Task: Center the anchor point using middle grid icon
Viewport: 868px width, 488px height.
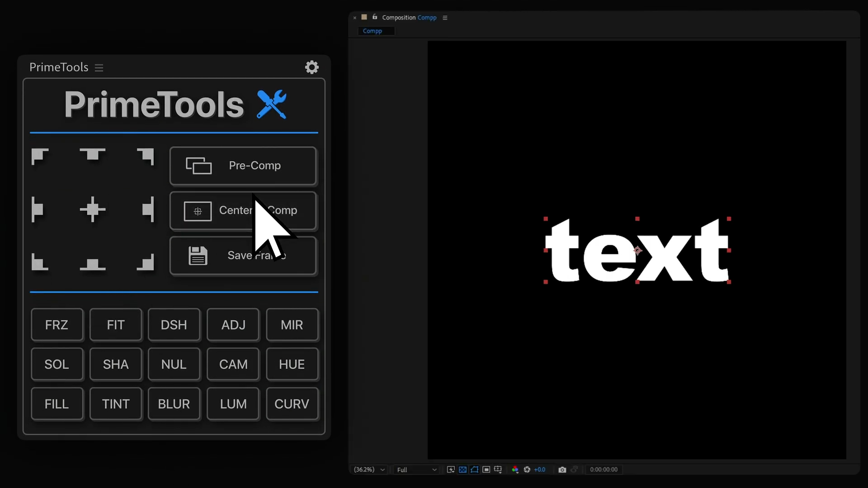Action: 93,209
